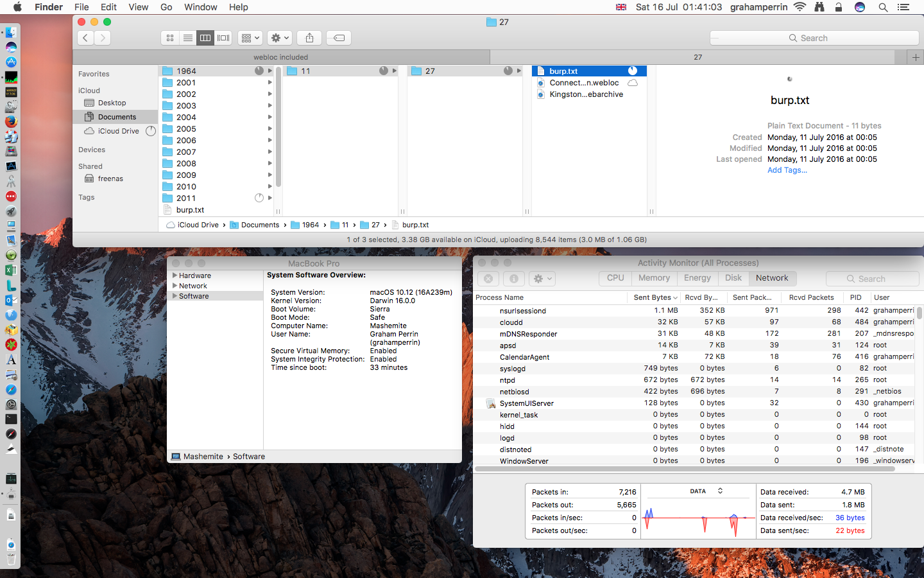The image size is (924, 578).
Task: Click progress pie next to 2011 folder
Action: tap(259, 198)
